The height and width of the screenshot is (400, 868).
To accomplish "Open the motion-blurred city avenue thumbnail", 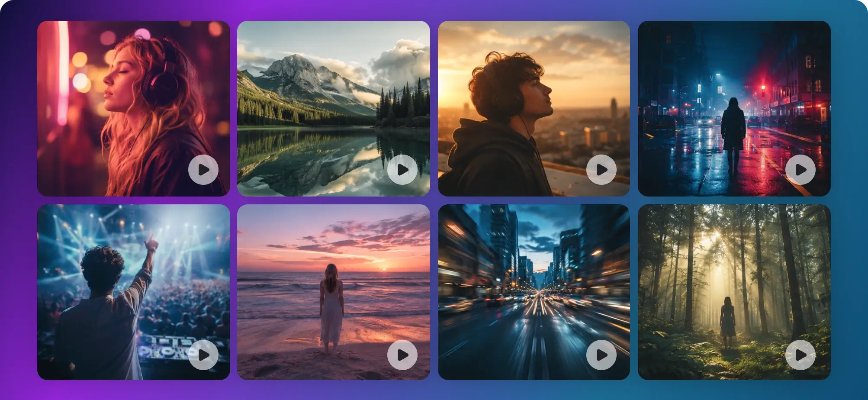I will pyautogui.click(x=534, y=292).
